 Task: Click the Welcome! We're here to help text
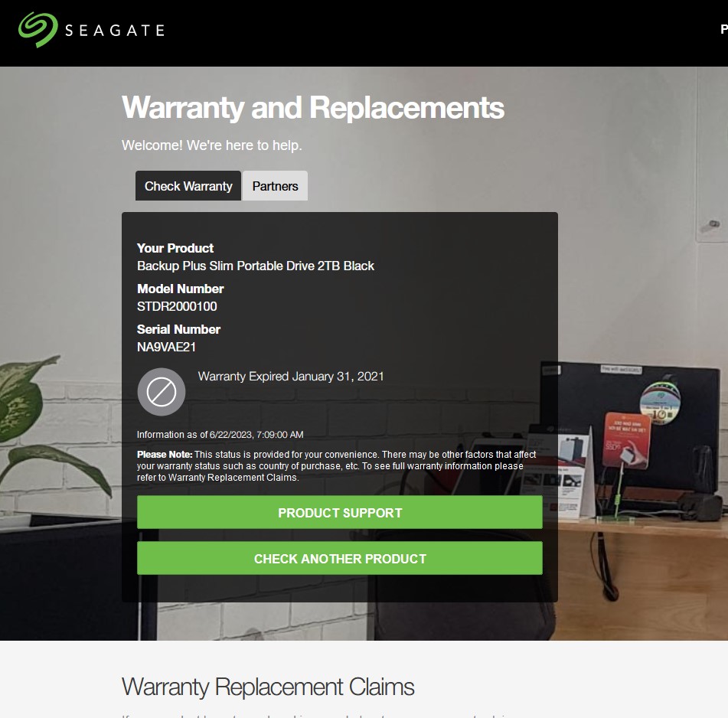tap(212, 145)
